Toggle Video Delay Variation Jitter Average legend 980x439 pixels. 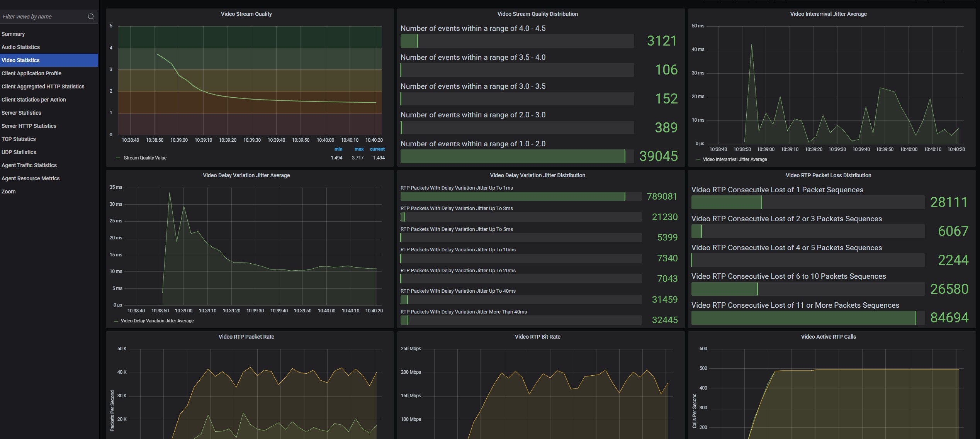[157, 321]
